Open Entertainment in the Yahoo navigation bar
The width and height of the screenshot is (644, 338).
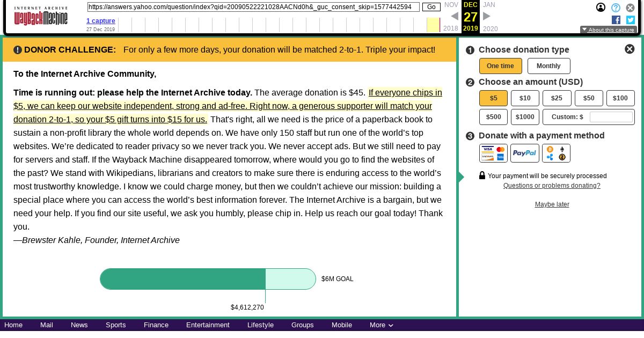click(x=208, y=325)
